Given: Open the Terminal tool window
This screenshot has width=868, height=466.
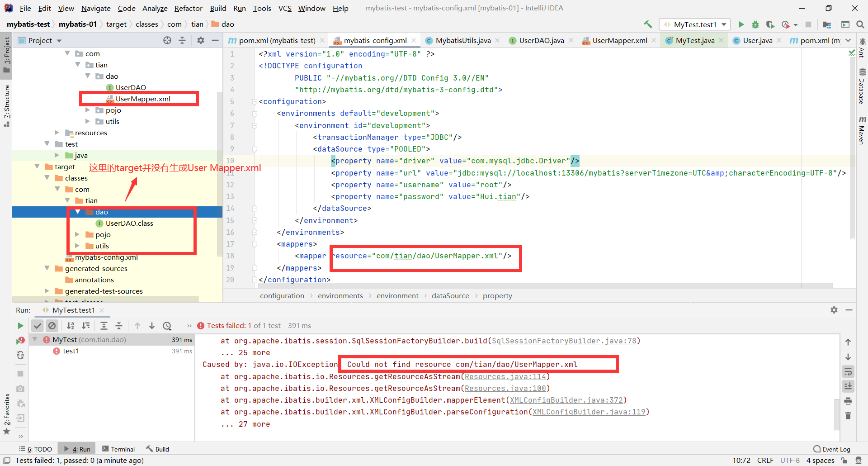Looking at the screenshot, I should coord(118,449).
